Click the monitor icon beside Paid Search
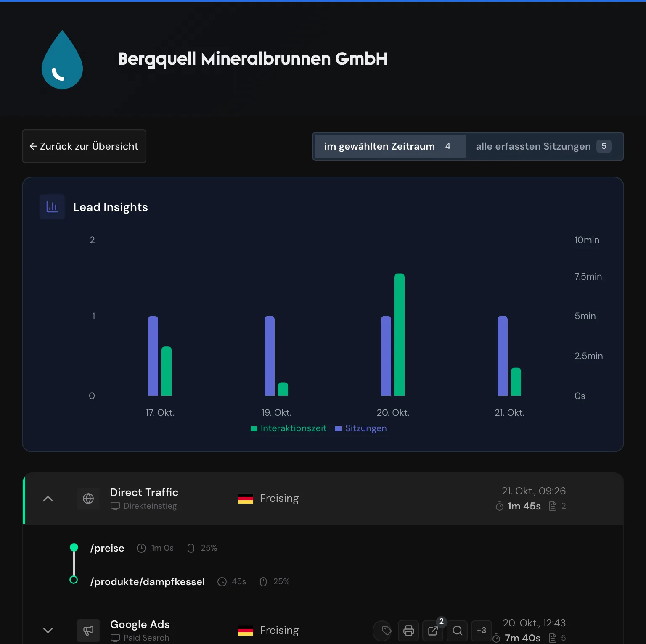This screenshot has height=644, width=646. [115, 638]
